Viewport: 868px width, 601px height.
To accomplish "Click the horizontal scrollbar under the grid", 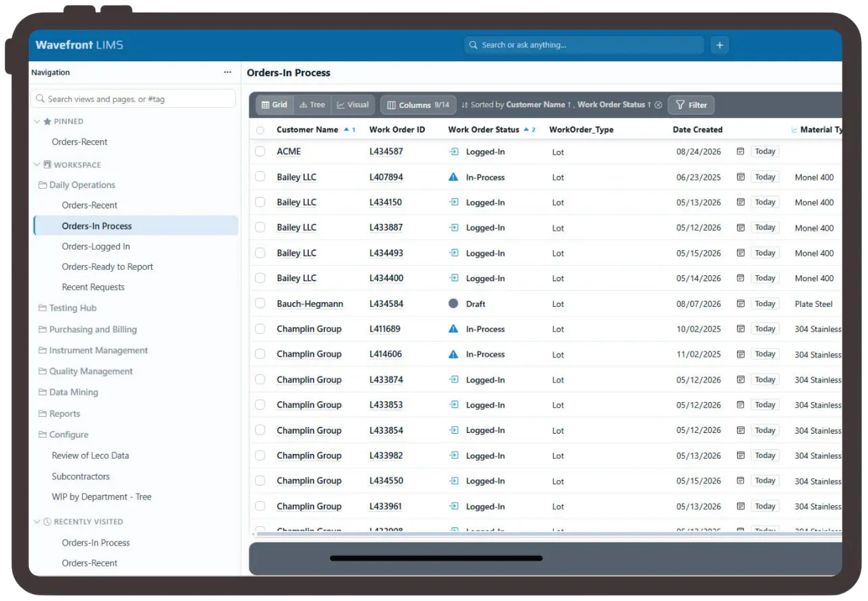I will (550, 534).
